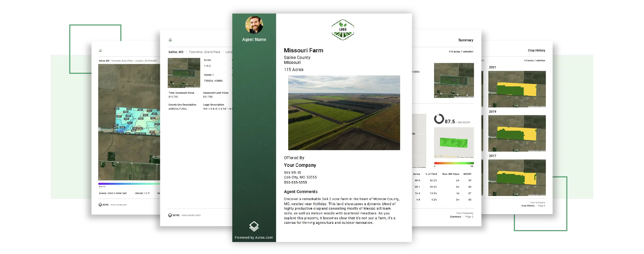Screen dimensions: 644x254
Task: Click the "Your Company" heading on cover
Action: [x=300, y=165]
